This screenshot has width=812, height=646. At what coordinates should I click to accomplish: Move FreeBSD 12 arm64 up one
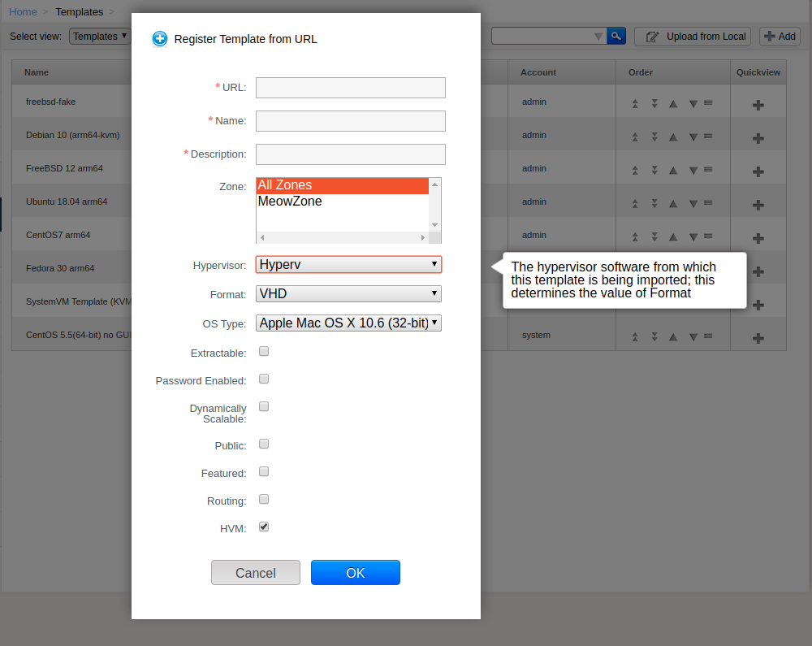(x=673, y=170)
